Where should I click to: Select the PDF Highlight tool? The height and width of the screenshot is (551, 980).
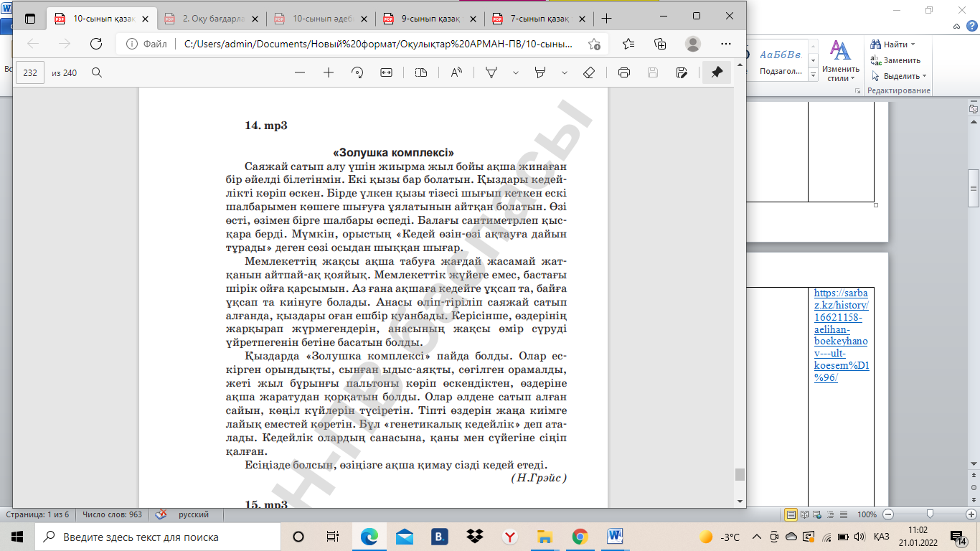541,72
